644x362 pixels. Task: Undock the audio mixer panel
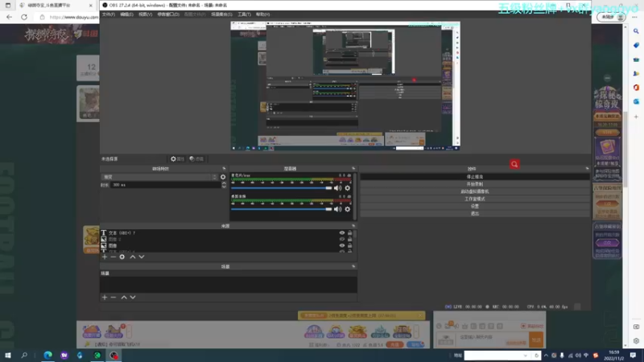coord(353,169)
